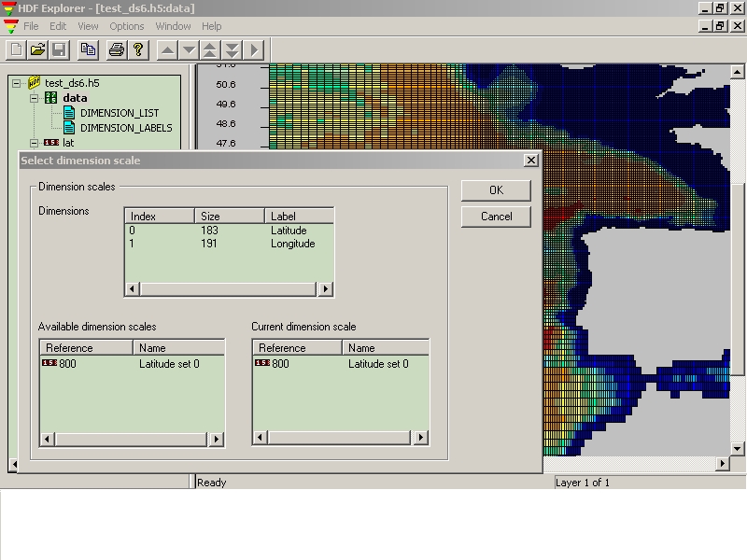The width and height of the screenshot is (747, 560).
Task: Collapse the data dataset node
Action: 35,98
